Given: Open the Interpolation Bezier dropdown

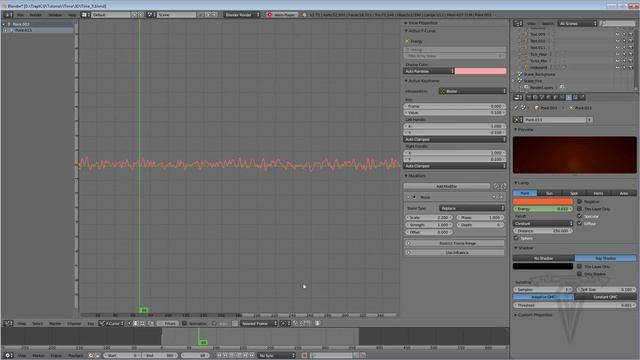Looking at the screenshot, I should 472,91.
